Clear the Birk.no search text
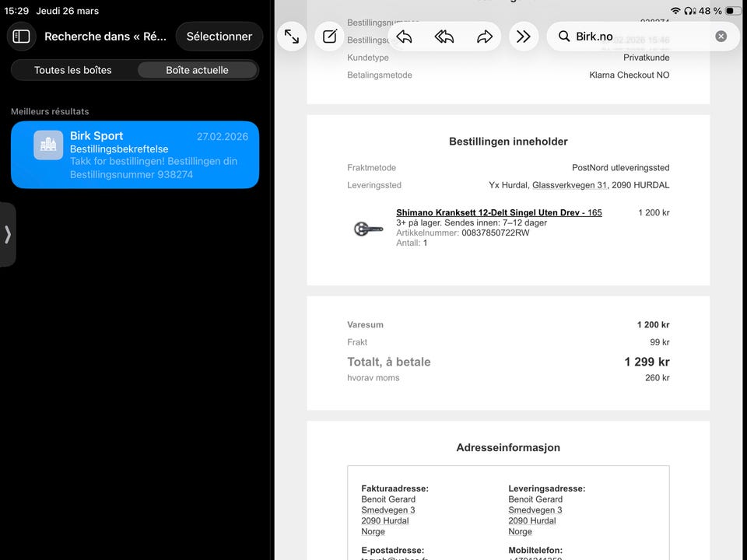 721,37
